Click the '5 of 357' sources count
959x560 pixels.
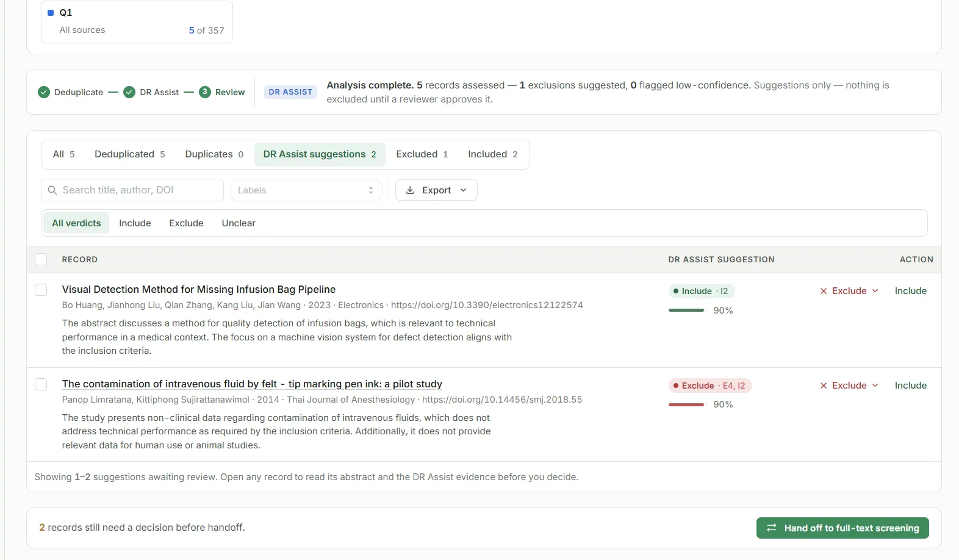coord(206,31)
